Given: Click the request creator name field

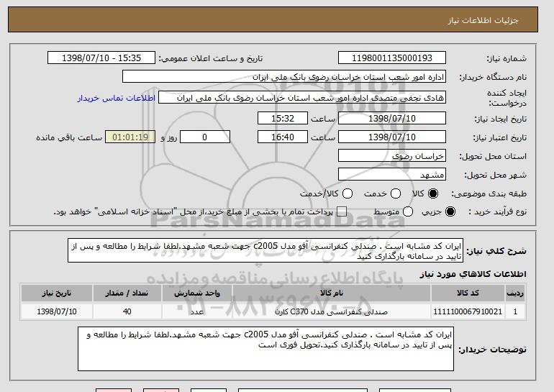Looking at the screenshot, I should tap(302, 98).
